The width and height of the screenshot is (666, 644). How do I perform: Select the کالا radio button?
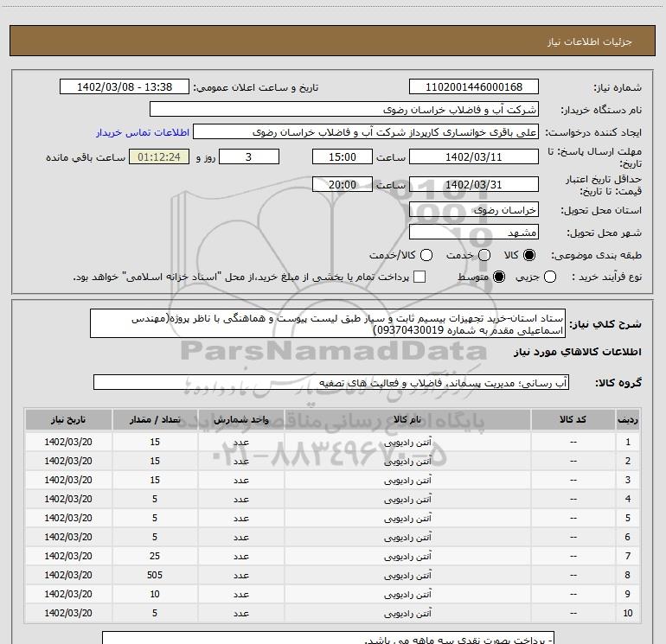[x=529, y=255]
